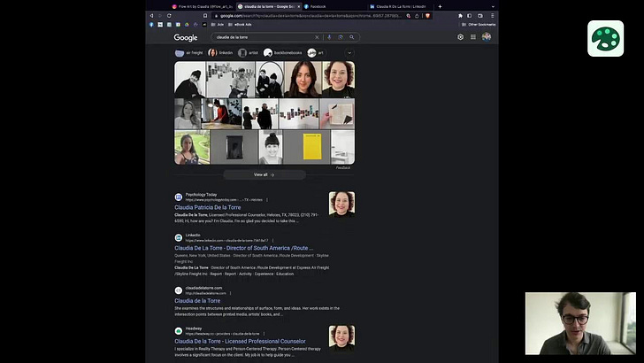Open the three-dot menu of Psychology Today result

pyautogui.click(x=267, y=200)
